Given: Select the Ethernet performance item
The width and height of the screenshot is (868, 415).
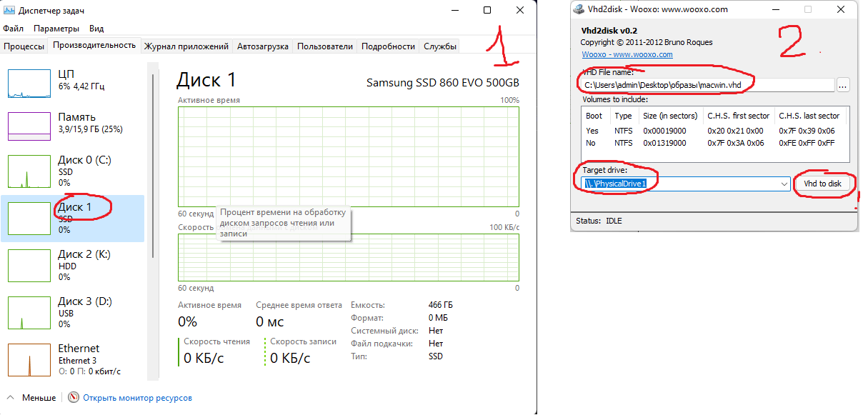Looking at the screenshot, I should (x=72, y=359).
